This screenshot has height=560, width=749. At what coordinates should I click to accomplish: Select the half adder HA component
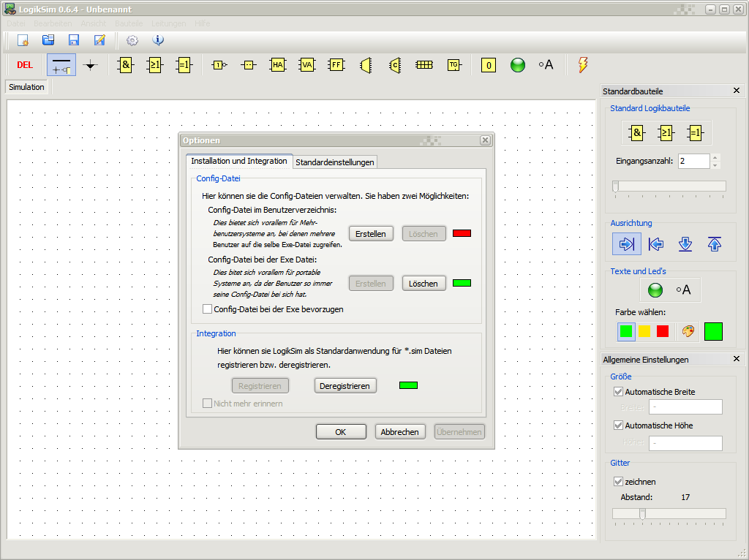point(277,65)
